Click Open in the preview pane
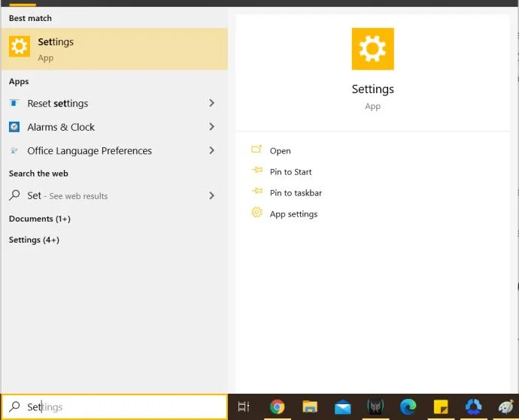Viewport: 519px width, 420px height. (x=280, y=151)
